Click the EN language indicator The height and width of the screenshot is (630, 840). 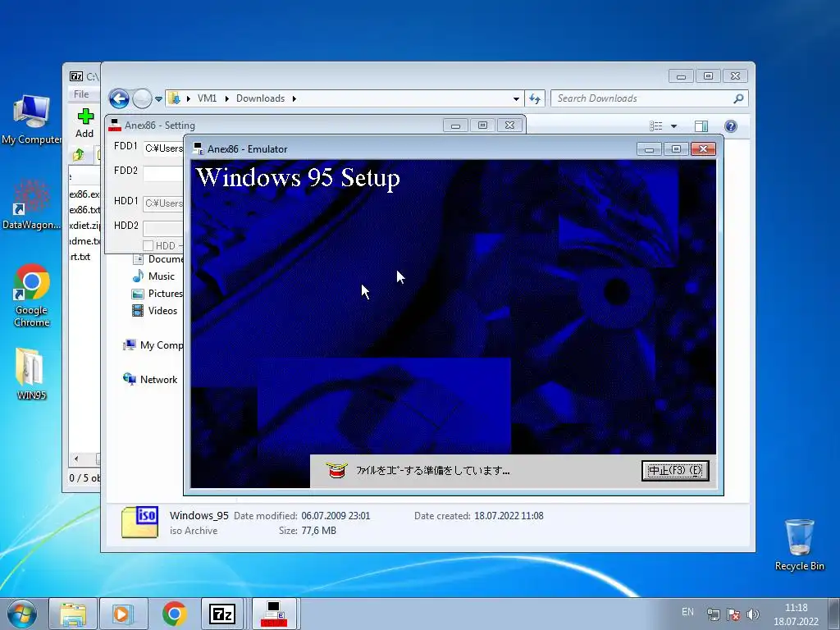(688, 612)
